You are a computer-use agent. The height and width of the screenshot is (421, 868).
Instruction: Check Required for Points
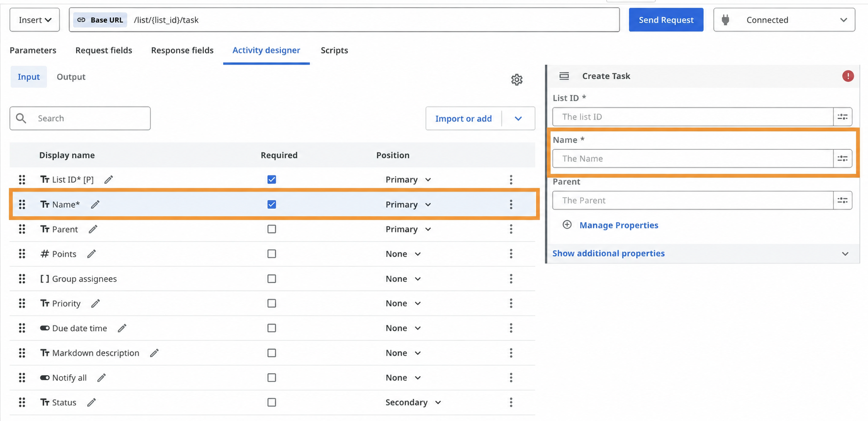coord(272,254)
